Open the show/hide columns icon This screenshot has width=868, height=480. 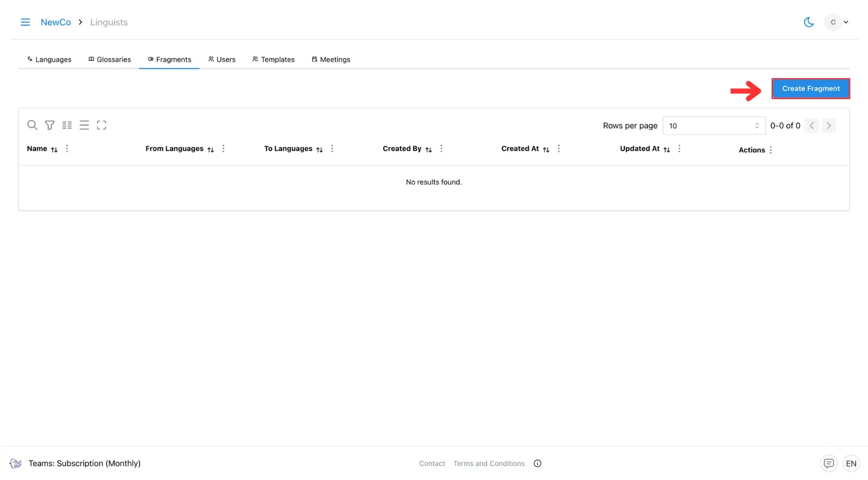pyautogui.click(x=67, y=125)
